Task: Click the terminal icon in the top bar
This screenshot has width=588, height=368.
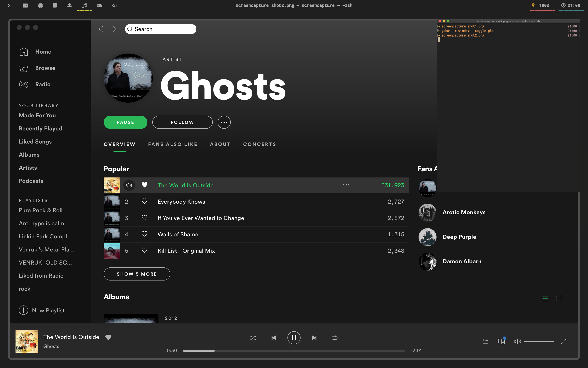Action: (10, 5)
